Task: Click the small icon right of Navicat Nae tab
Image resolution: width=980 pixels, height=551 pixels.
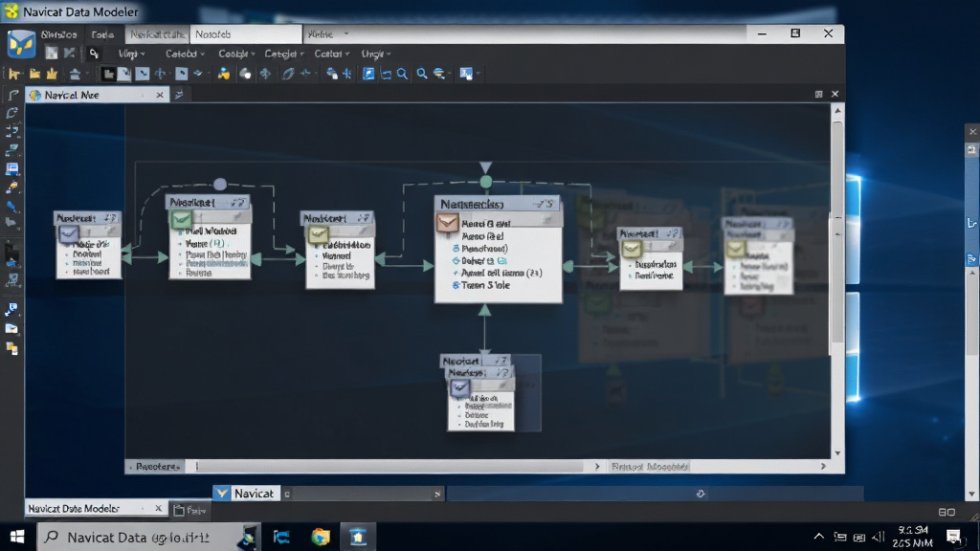Action: 179,95
